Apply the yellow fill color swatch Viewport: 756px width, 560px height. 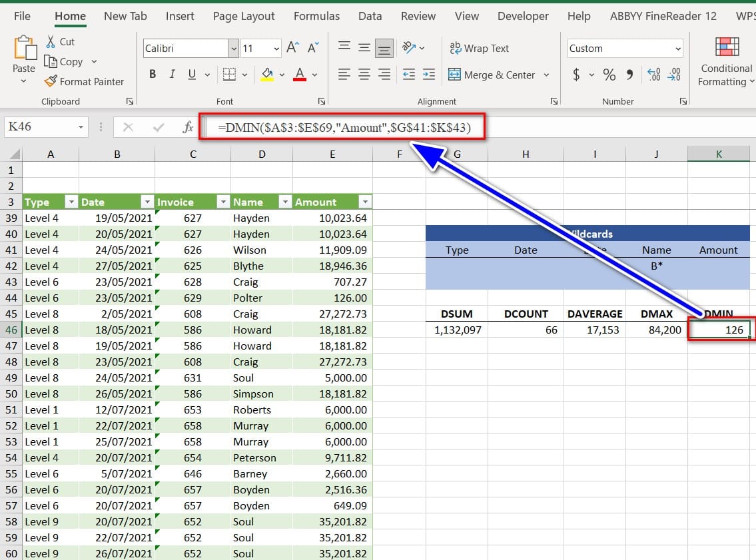[267, 75]
